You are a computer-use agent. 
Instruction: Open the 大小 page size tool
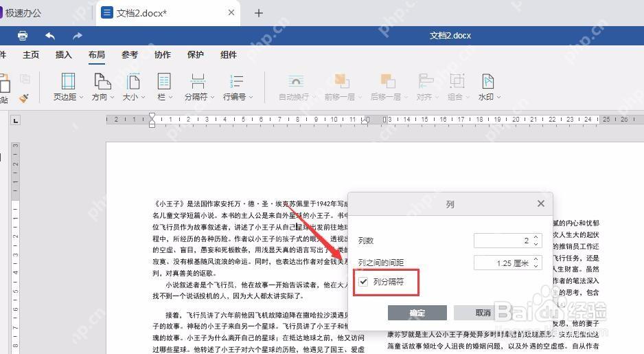pyautogui.click(x=133, y=87)
